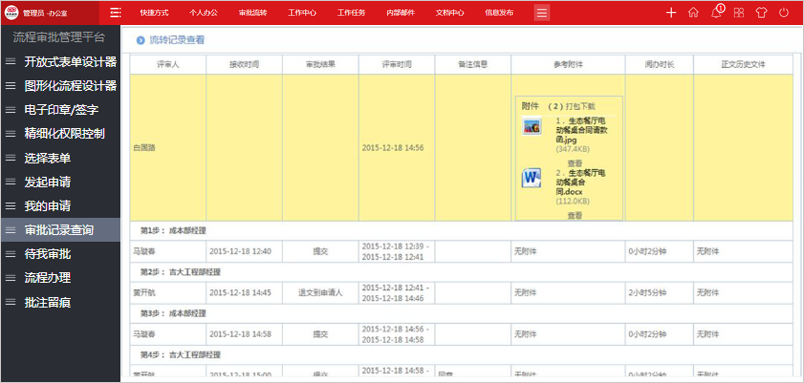Go to home via house icon

pyautogui.click(x=693, y=13)
